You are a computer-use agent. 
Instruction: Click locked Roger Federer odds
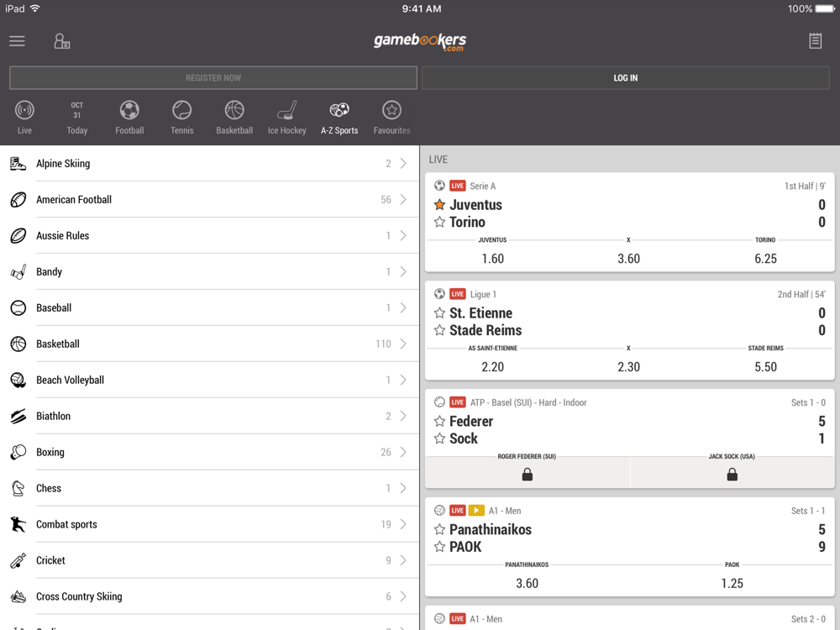pos(528,474)
